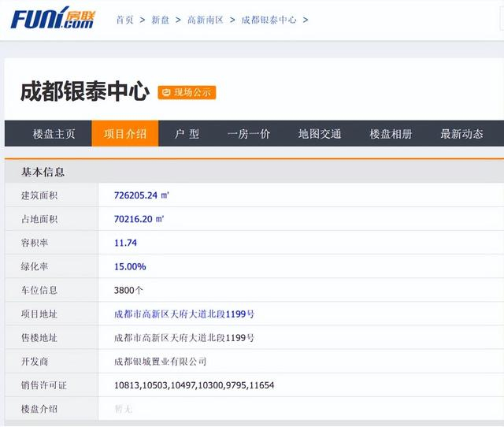Click the page title 成都银泰中心

coord(85,91)
